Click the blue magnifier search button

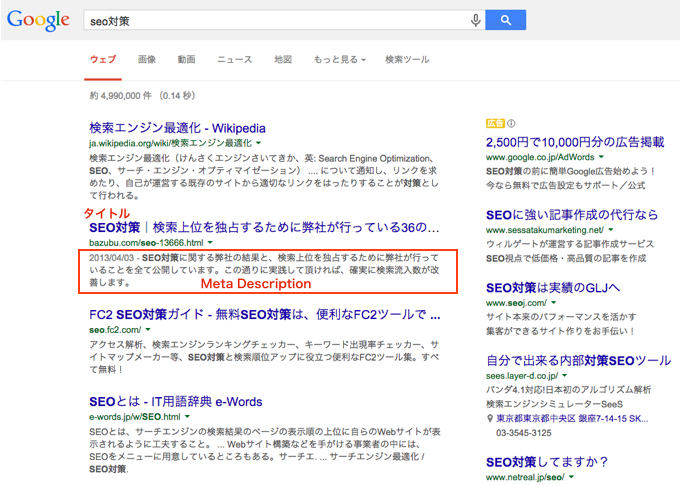point(505,20)
